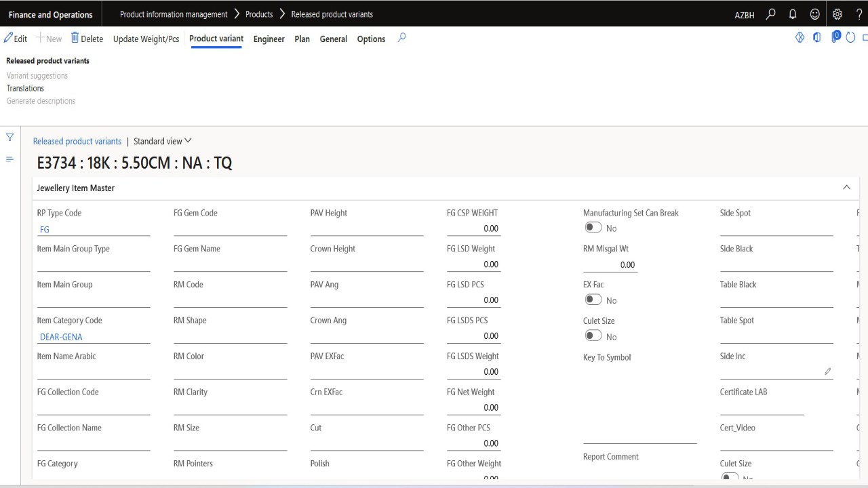Image resolution: width=868 pixels, height=488 pixels.
Task: Click Update Weight/Pcs
Action: [x=146, y=39]
